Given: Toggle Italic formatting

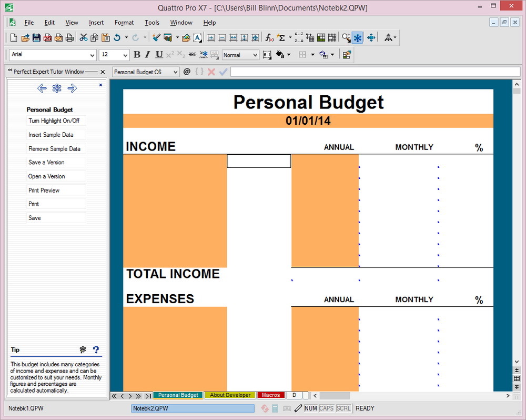Looking at the screenshot, I should point(148,55).
